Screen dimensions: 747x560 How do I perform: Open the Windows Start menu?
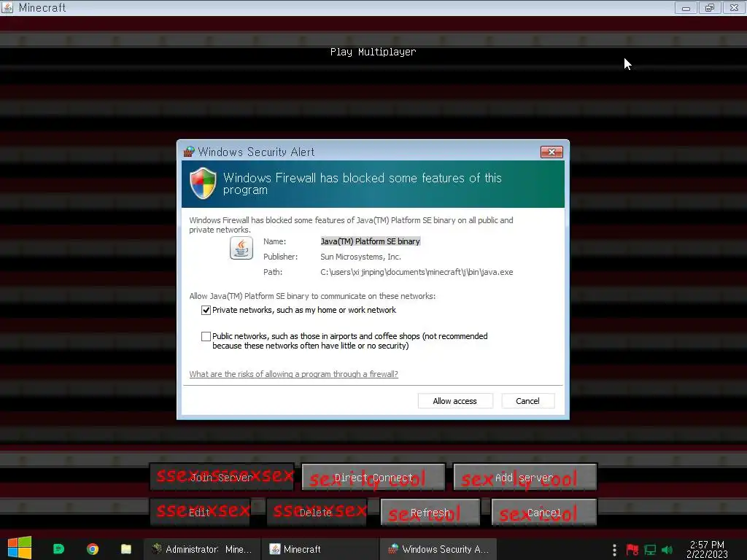[x=20, y=548]
